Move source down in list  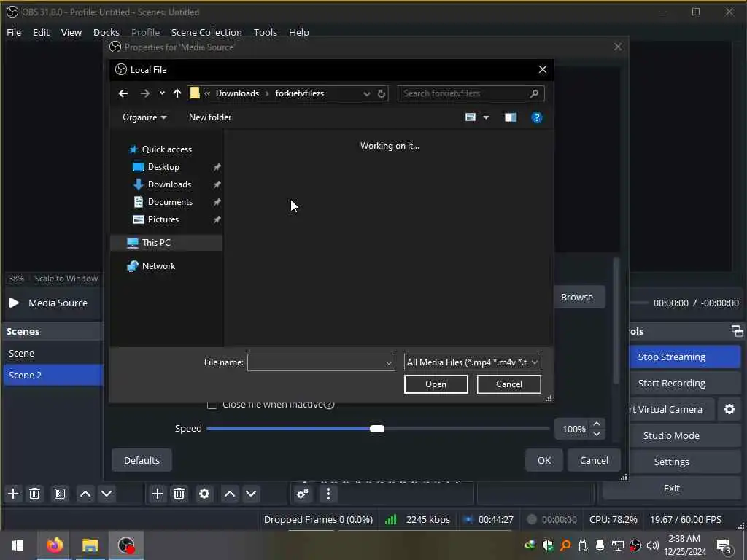click(x=251, y=494)
